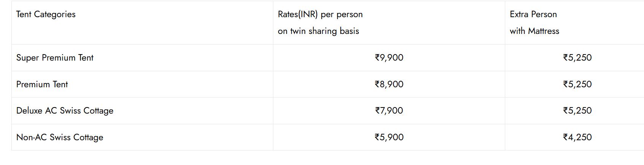Click the Tent Categories column header
The width and height of the screenshot is (644, 165).
(46, 14)
